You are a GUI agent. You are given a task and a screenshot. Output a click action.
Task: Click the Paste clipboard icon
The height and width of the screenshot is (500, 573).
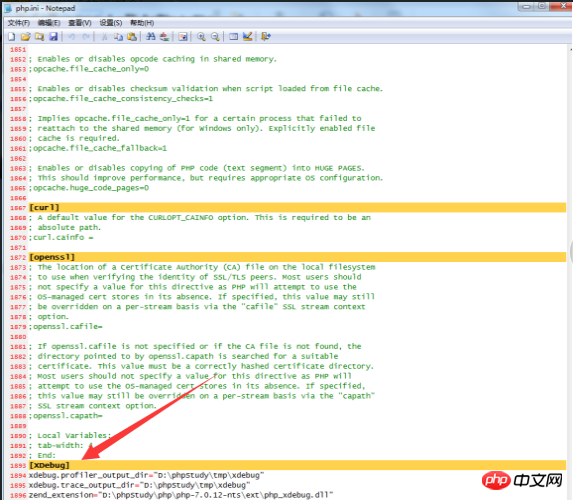(x=132, y=37)
